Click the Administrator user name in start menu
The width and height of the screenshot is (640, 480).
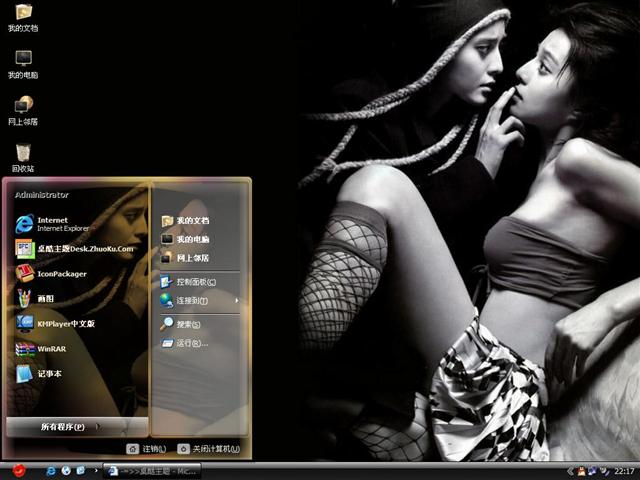[x=42, y=195]
